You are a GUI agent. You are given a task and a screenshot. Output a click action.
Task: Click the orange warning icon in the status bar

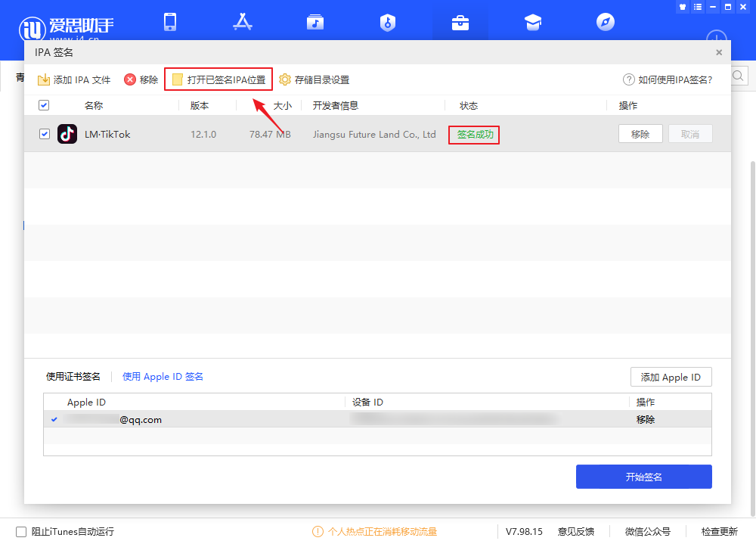pyautogui.click(x=318, y=531)
